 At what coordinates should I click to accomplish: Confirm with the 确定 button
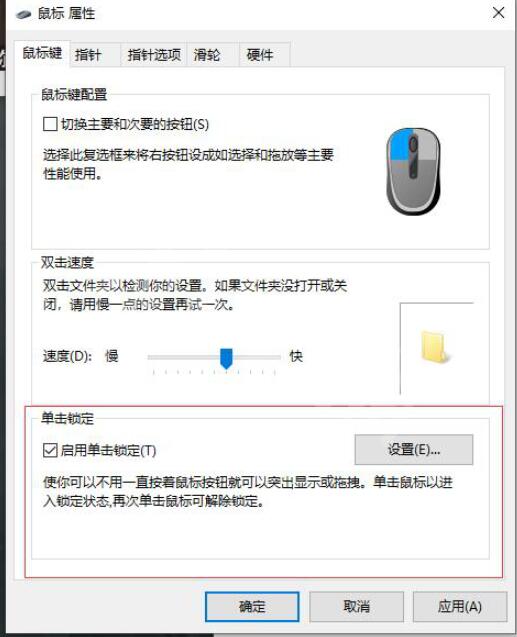tap(252, 607)
